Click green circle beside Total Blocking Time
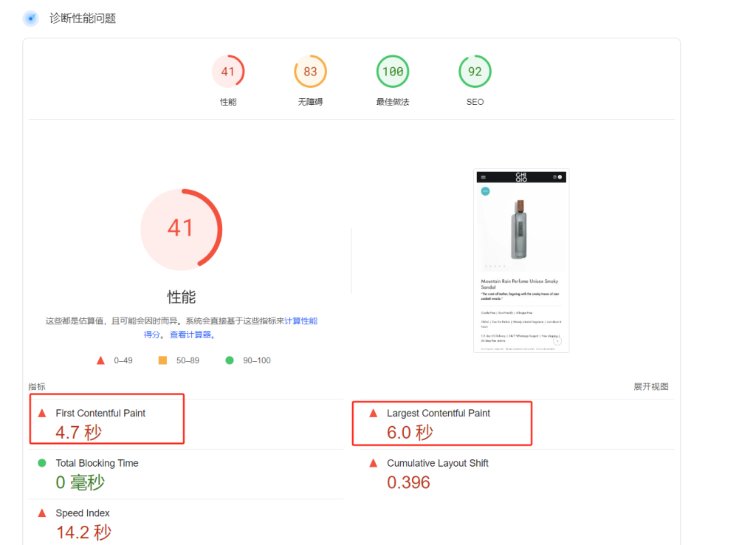The image size is (756, 545). pos(42,463)
